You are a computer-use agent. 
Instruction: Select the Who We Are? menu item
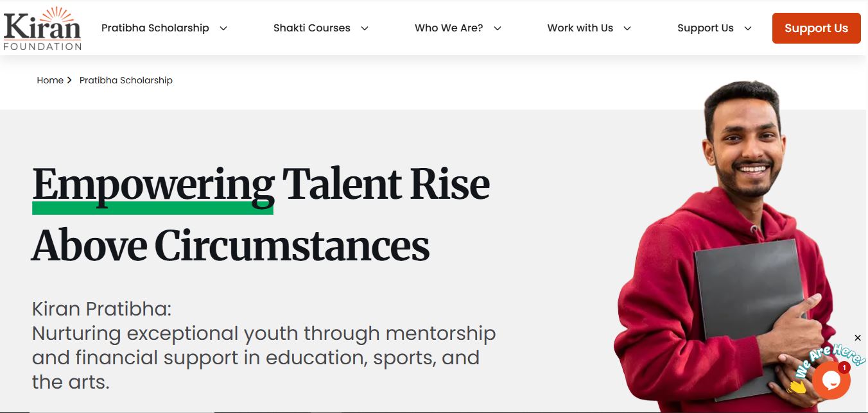(x=449, y=28)
